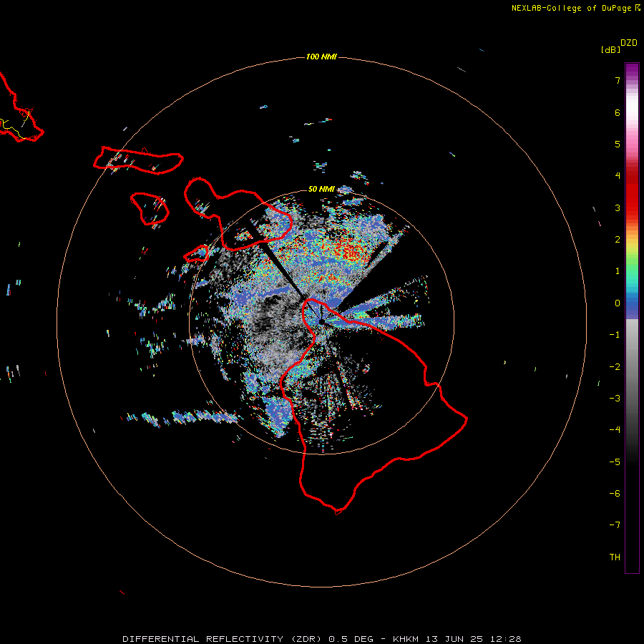This screenshot has height=644, width=644.
Task: Click the DIFFERENTIAL REFLECTIVITY (ZDR) title text
Action: (x=224, y=639)
